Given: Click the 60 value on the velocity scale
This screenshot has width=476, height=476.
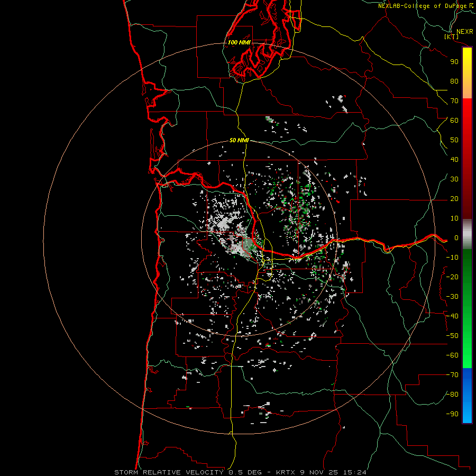Looking at the screenshot, I should click(x=454, y=121).
